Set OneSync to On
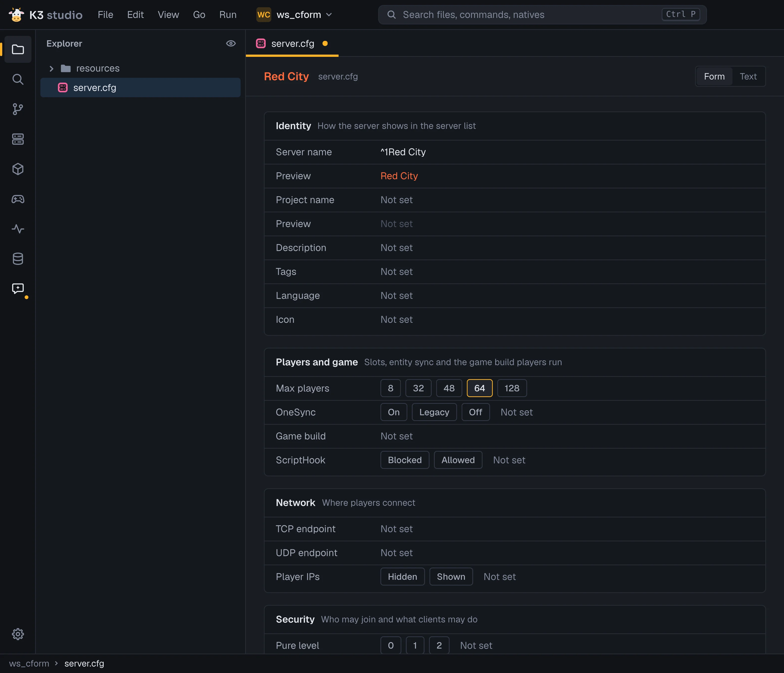This screenshot has height=673, width=784. pos(394,412)
